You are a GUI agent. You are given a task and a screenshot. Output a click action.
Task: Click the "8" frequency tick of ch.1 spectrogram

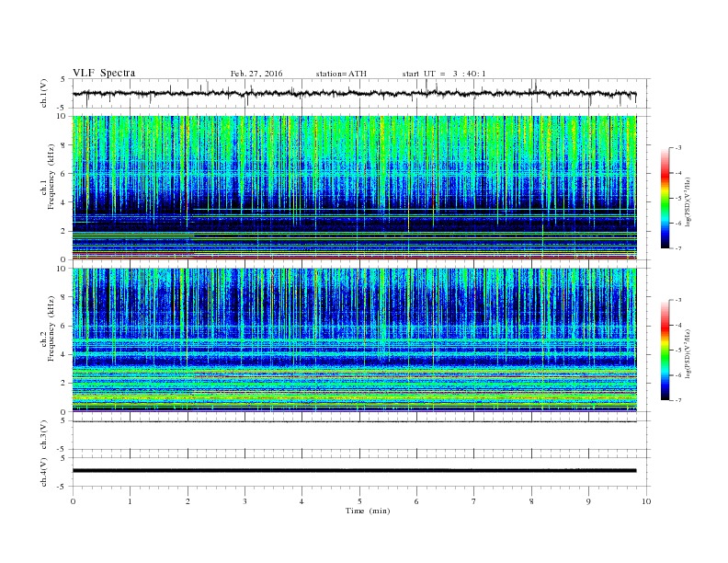(64, 145)
